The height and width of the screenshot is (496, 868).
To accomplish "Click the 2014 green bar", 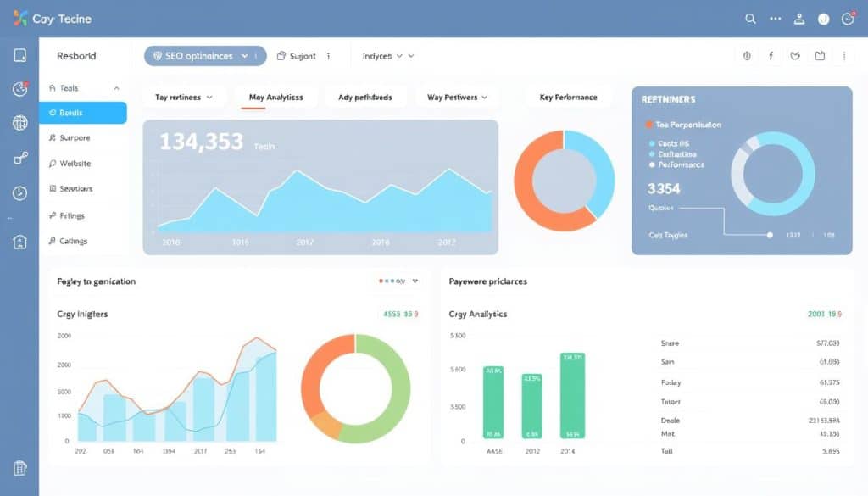I will (x=572, y=396).
